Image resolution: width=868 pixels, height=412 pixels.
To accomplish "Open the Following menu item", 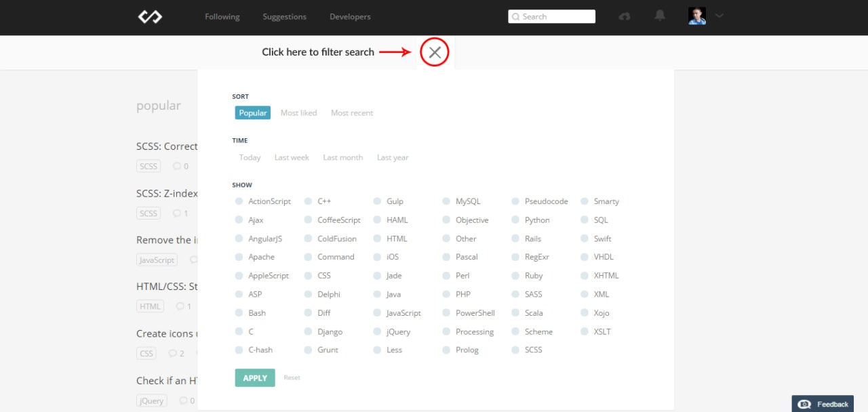I will coord(222,17).
